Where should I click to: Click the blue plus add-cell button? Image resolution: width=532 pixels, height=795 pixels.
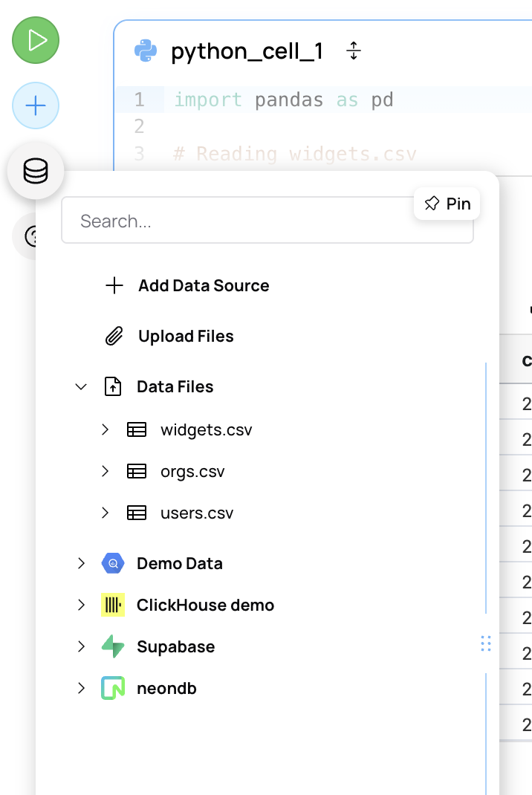(36, 106)
